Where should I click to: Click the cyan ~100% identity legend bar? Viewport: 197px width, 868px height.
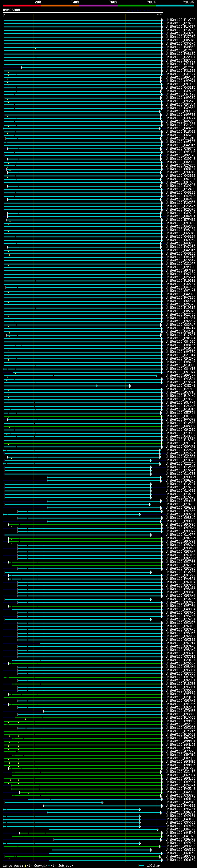[x=175, y=6]
